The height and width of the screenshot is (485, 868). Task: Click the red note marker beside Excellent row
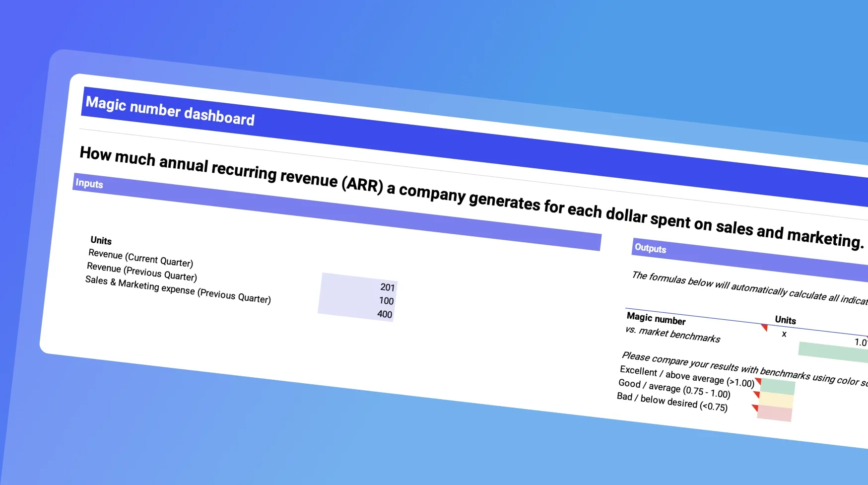758,381
